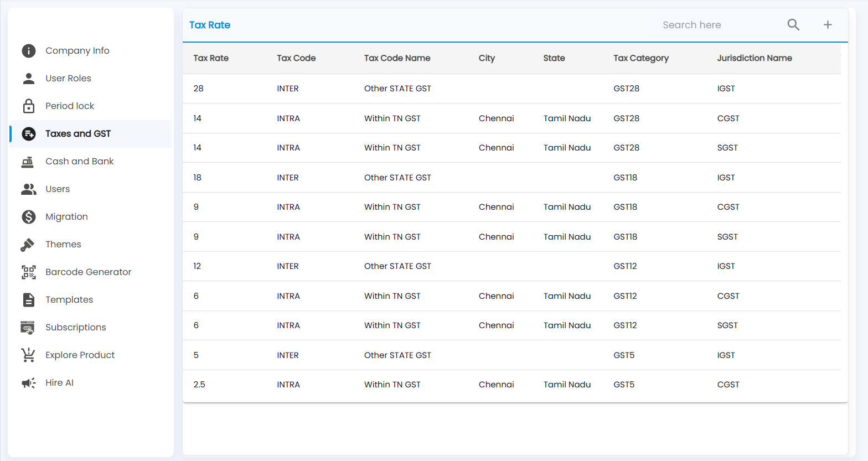
Task: Focus the Search here input field
Action: pyautogui.click(x=720, y=25)
